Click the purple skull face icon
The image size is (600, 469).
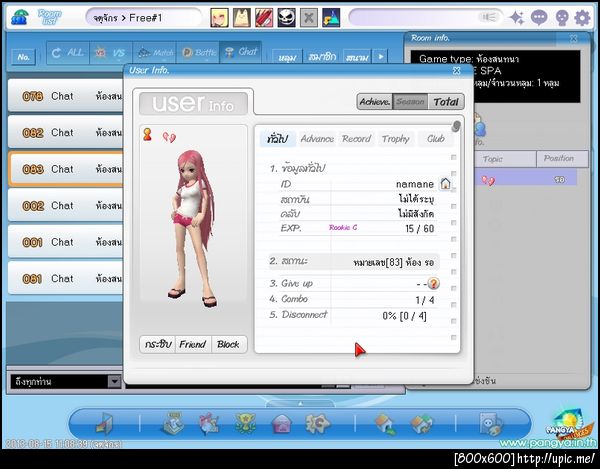point(561,18)
